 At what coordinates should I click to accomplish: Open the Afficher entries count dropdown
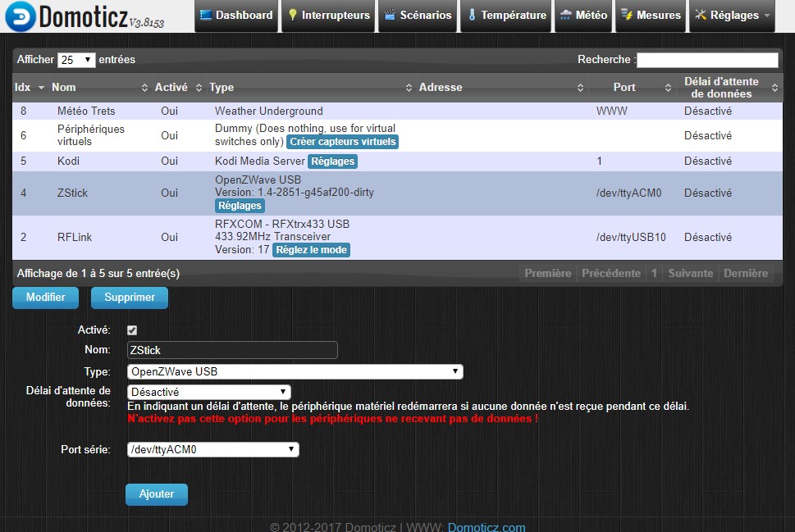tap(76, 61)
